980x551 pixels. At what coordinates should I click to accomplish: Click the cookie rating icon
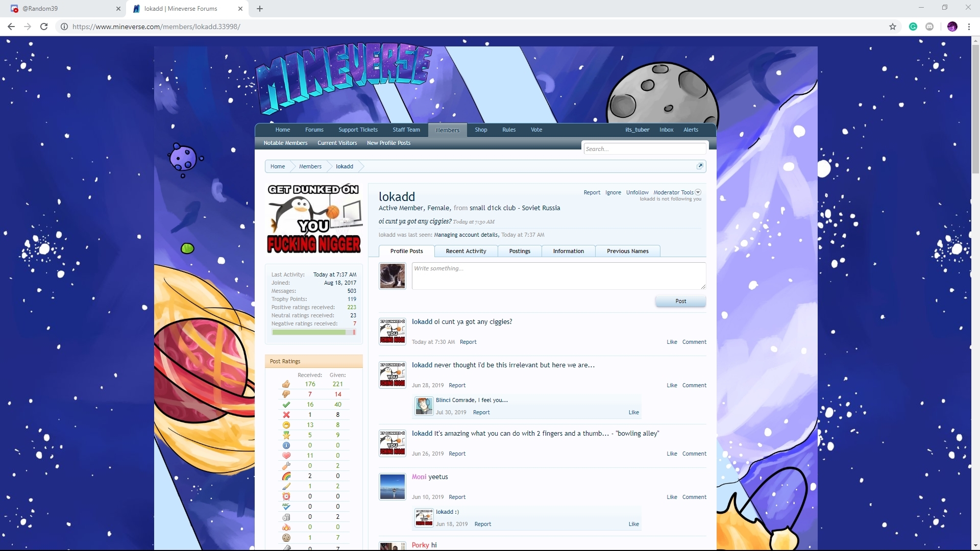[x=286, y=538]
